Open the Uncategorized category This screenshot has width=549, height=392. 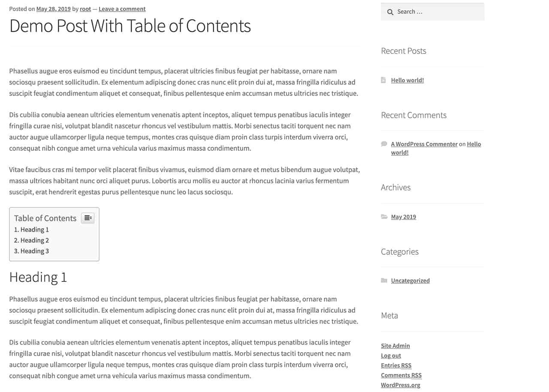click(x=410, y=281)
